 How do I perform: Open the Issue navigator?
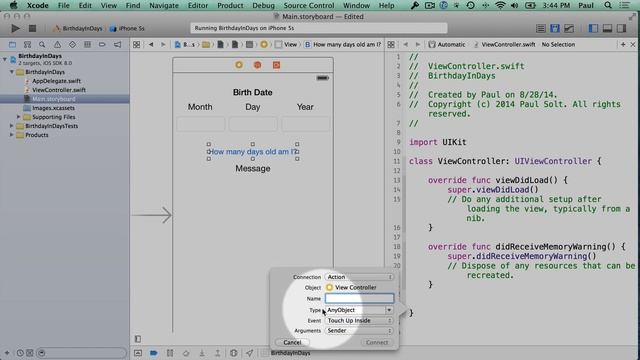point(57,44)
